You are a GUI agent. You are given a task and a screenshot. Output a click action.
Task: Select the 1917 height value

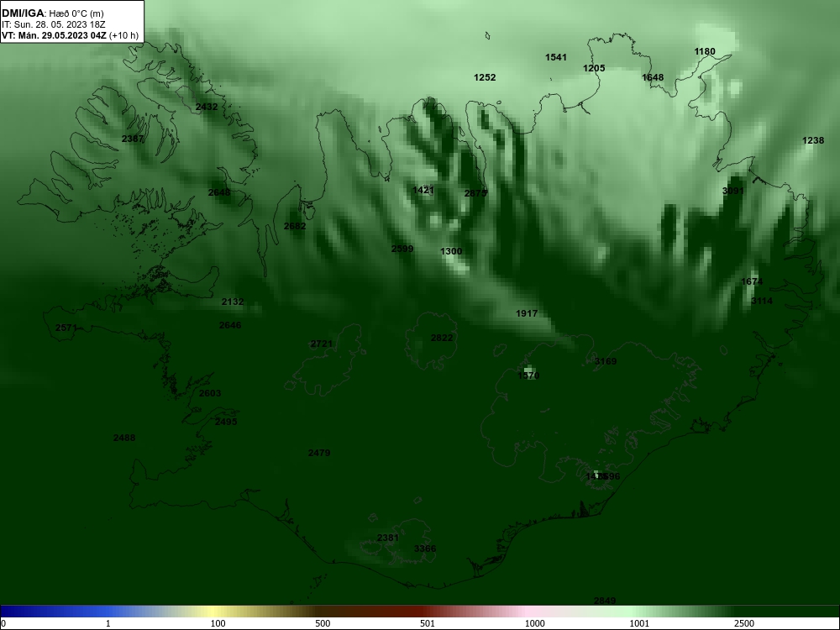pyautogui.click(x=527, y=313)
